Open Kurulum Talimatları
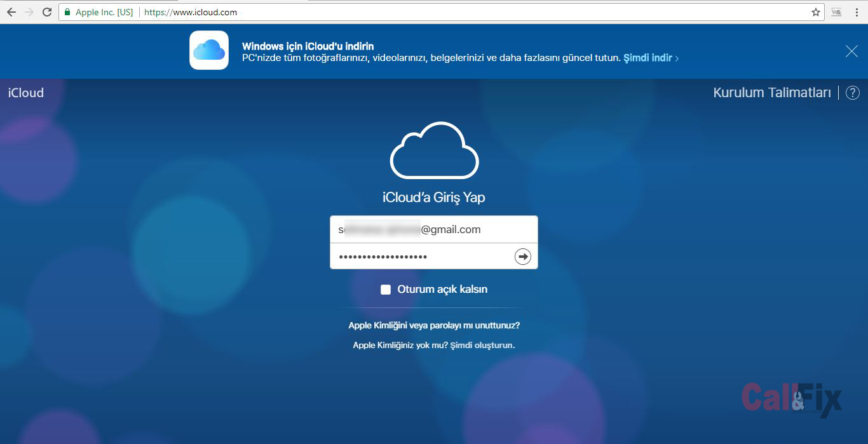This screenshot has width=868, height=444. coord(772,92)
